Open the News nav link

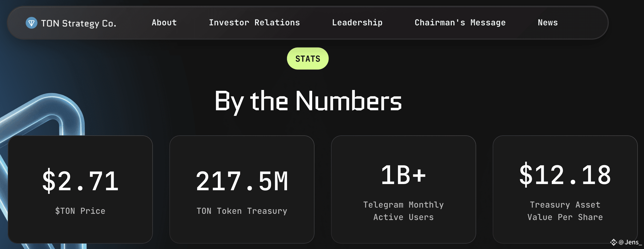548,23
